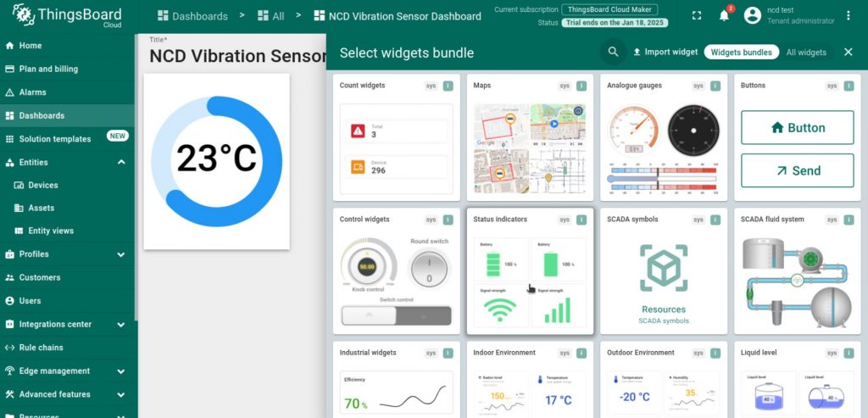The image size is (868, 418).
Task: Click info icon on Maps bundle
Action: (x=581, y=86)
